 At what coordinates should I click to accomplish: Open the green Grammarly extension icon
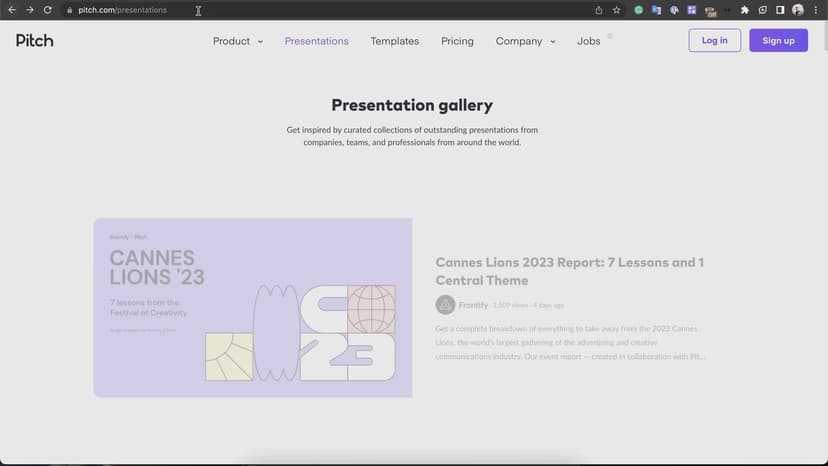(638, 10)
